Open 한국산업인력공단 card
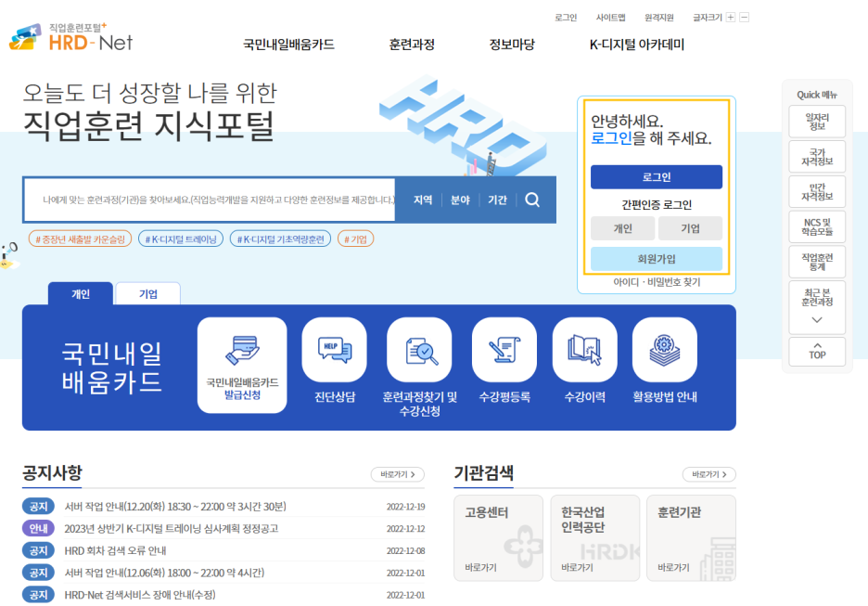868x606 pixels. [x=595, y=538]
